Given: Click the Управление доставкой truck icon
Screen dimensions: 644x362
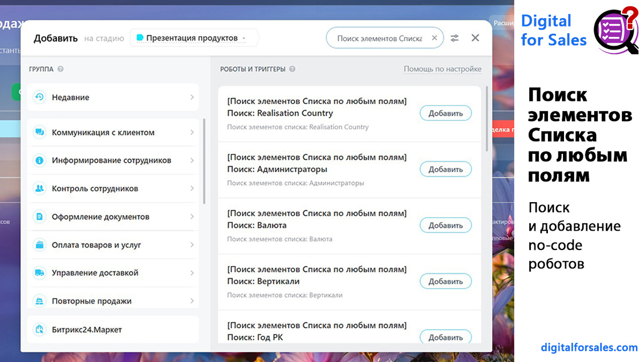Looking at the screenshot, I should [x=39, y=273].
